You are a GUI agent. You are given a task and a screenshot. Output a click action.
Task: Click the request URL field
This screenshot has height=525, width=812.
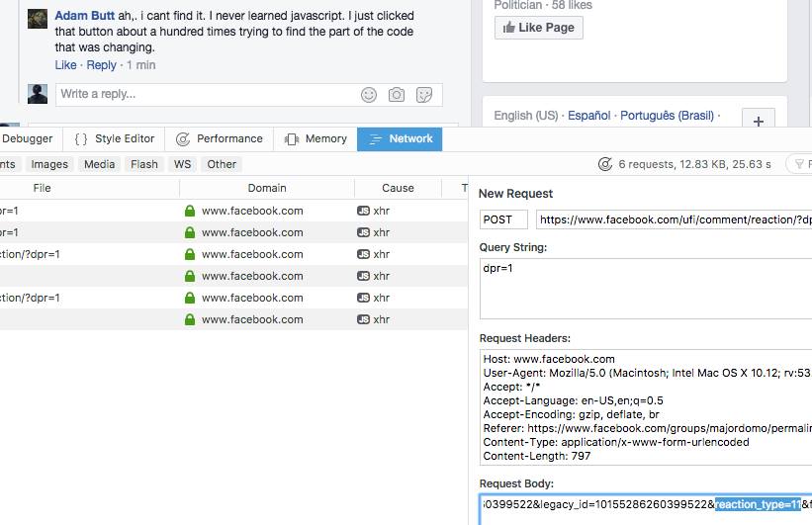[x=674, y=219]
